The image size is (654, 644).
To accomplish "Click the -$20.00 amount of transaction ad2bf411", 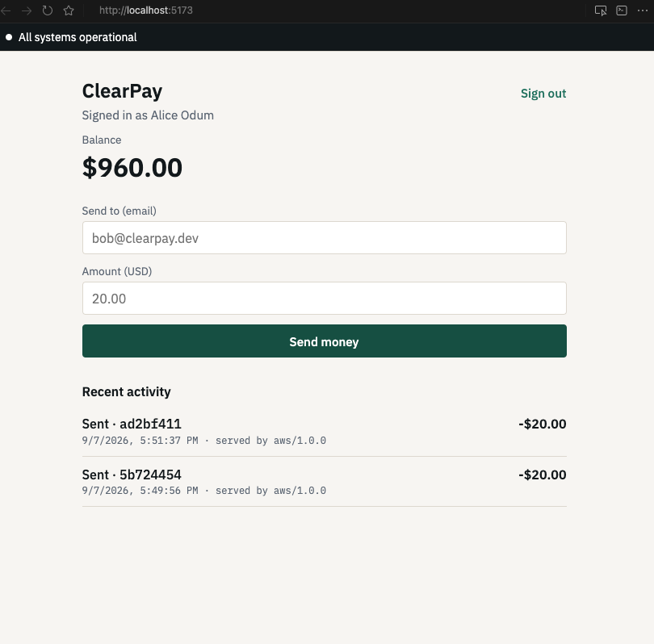I will coord(543,424).
